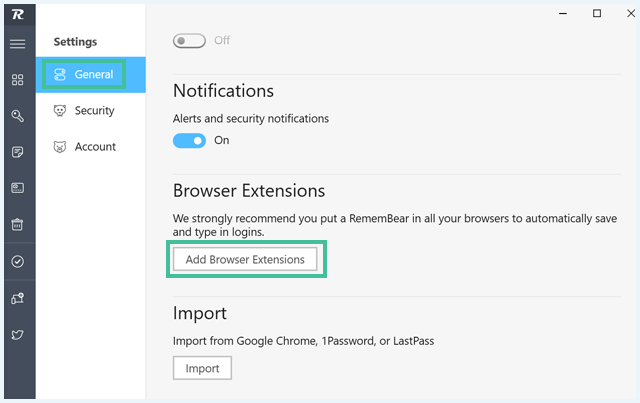Open the trash bin icon
This screenshot has height=403, width=640.
(x=18, y=224)
